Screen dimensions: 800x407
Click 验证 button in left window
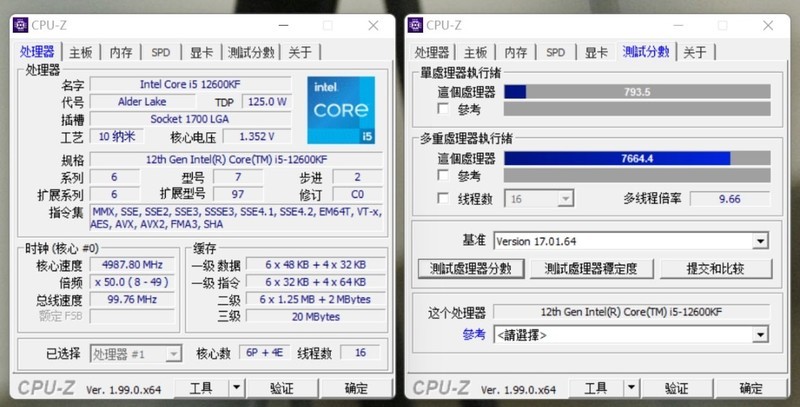[x=283, y=388]
